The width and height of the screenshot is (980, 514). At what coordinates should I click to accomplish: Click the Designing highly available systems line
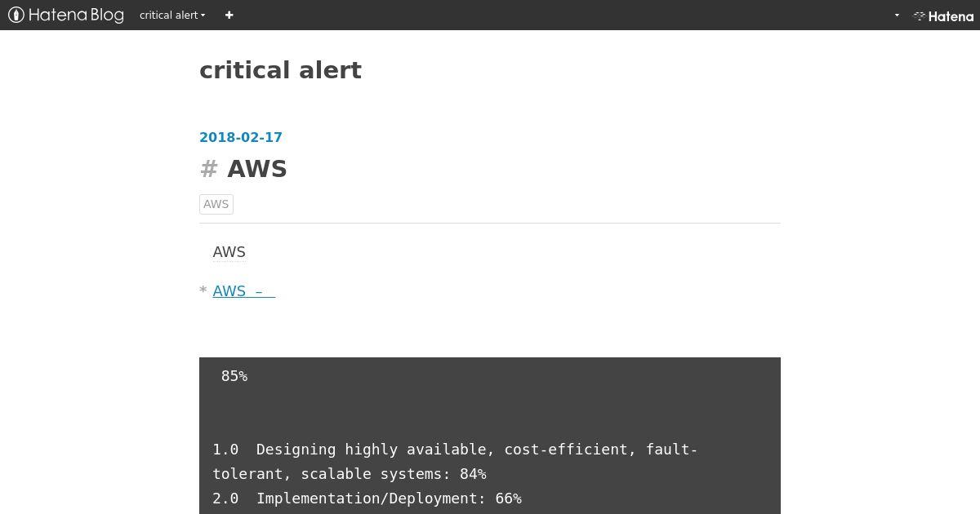[455, 450]
